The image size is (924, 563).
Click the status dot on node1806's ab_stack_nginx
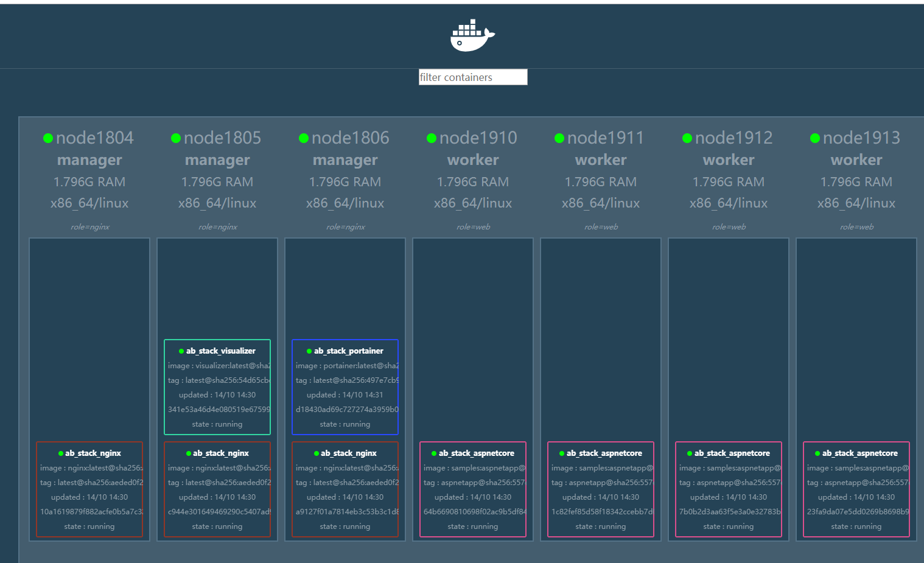(x=317, y=453)
